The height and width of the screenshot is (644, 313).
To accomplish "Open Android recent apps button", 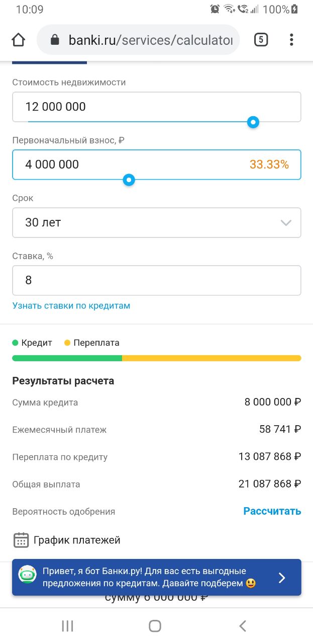I will [x=67, y=626].
